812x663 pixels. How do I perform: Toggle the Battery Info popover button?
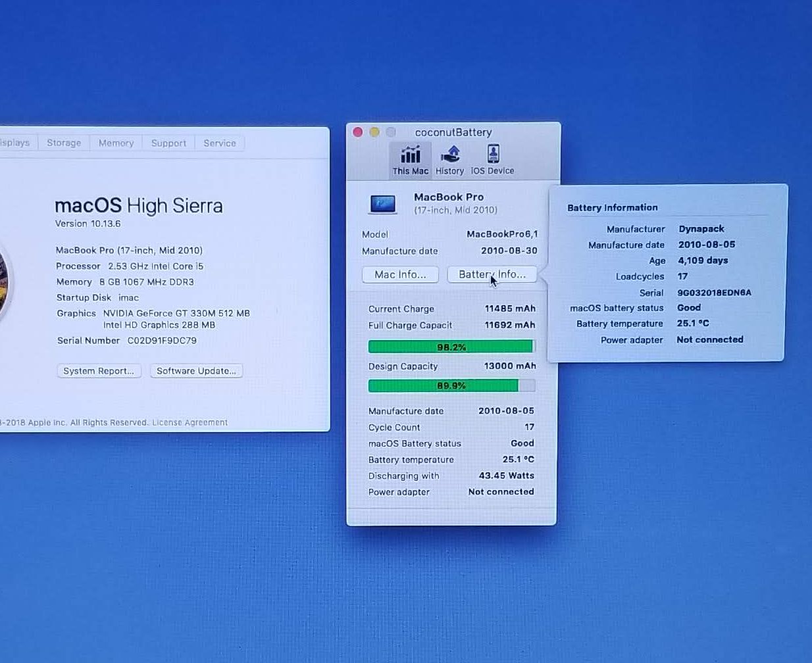coord(492,274)
